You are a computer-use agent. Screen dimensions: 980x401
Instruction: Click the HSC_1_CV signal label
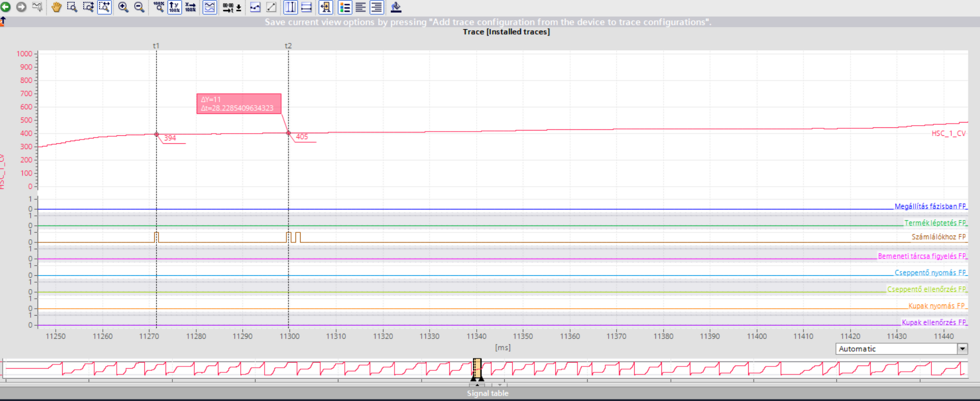(948, 133)
